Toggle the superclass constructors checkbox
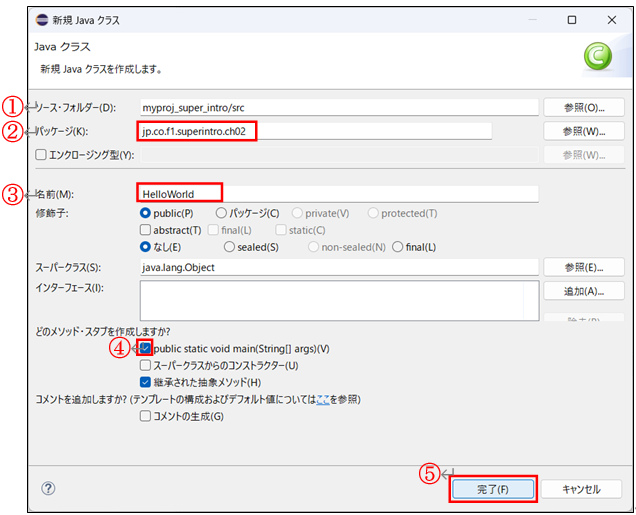The width and height of the screenshot is (636, 515). (146, 365)
